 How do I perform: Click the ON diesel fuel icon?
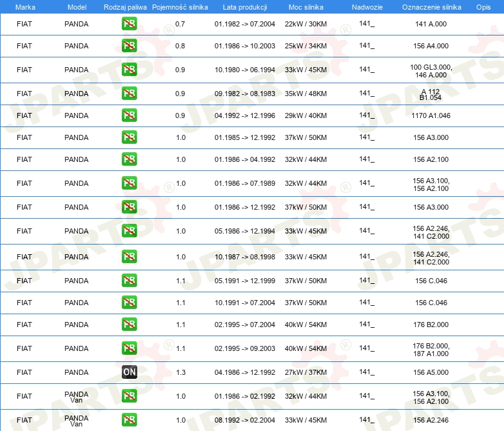pos(129,372)
